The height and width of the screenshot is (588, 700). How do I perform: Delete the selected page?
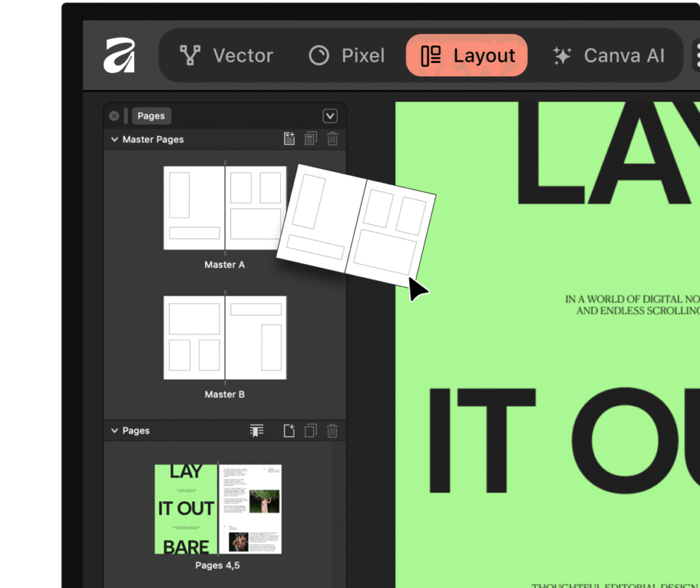[332, 431]
